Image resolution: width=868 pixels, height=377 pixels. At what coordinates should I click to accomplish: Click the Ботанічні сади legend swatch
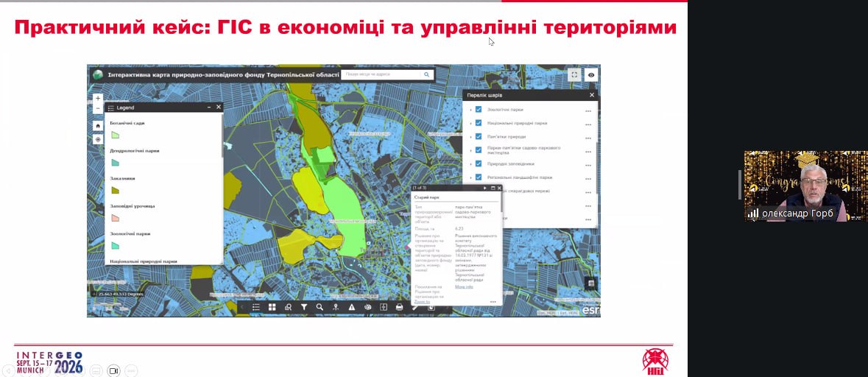tap(115, 135)
